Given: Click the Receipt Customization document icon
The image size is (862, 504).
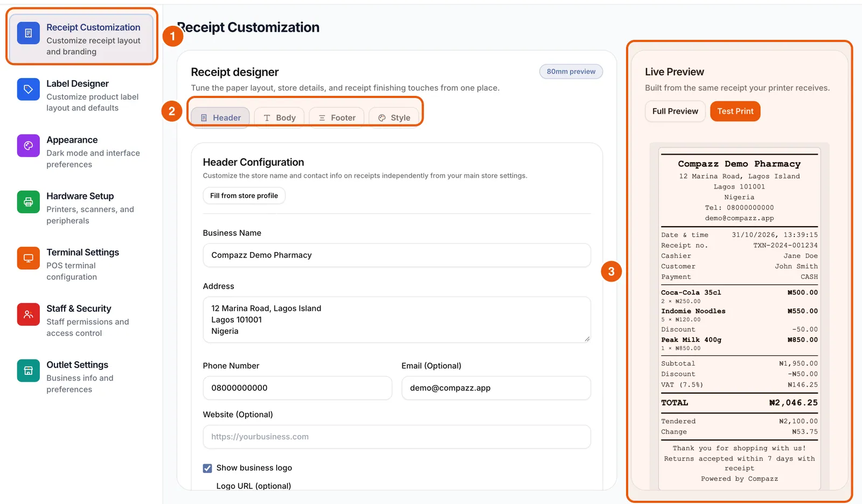Looking at the screenshot, I should click(x=29, y=33).
